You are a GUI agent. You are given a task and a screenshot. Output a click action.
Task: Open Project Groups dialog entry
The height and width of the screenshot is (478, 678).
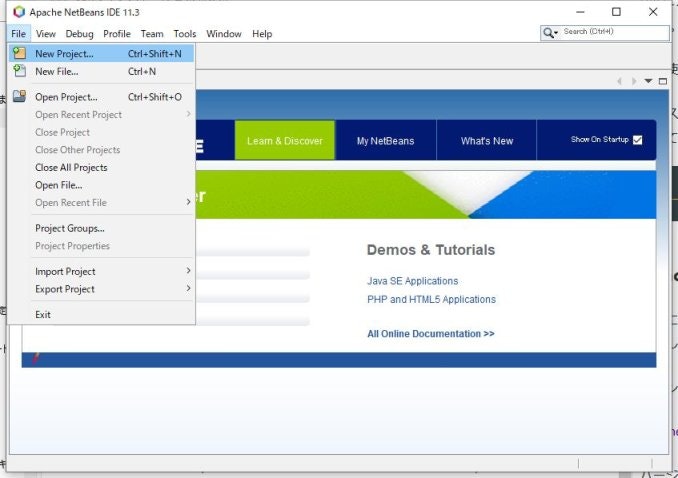coord(101,228)
